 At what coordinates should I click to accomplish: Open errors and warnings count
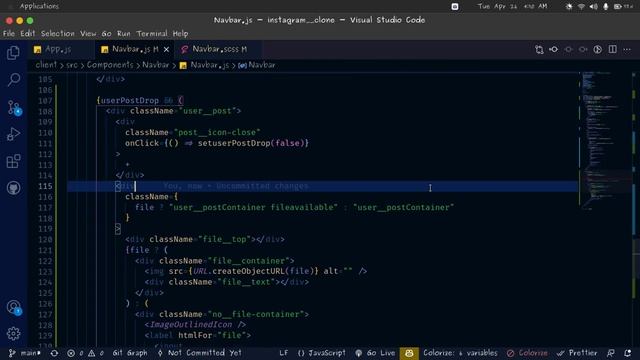point(85,353)
